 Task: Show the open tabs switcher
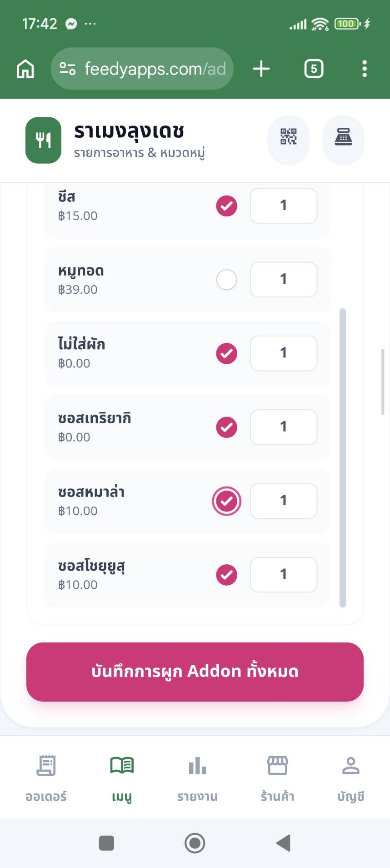click(x=314, y=69)
